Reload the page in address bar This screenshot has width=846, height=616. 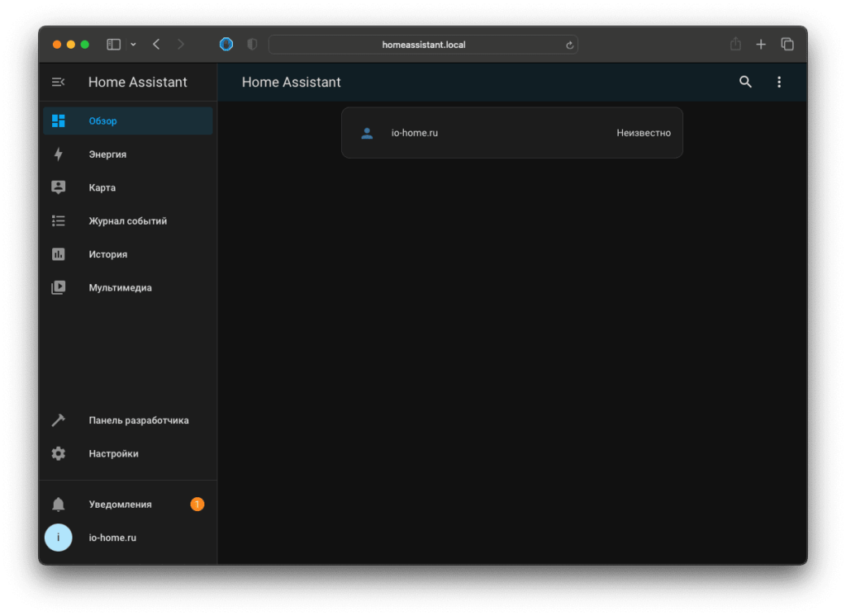pyautogui.click(x=569, y=45)
